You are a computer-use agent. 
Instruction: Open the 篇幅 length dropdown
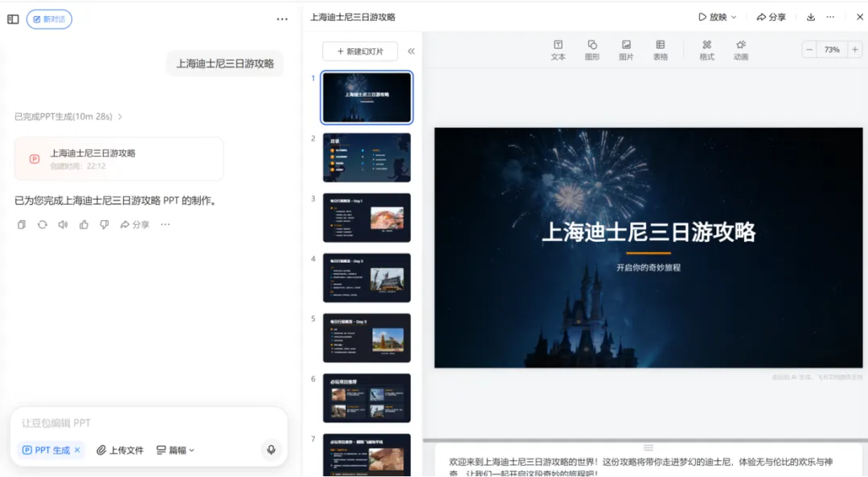[x=175, y=450]
